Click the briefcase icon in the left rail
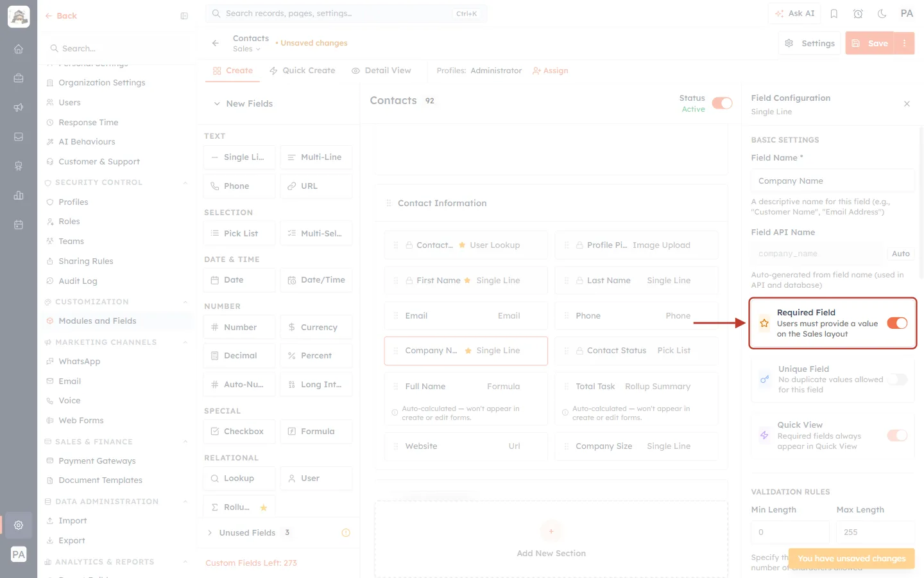Screen dimensions: 924x578 pos(19,78)
